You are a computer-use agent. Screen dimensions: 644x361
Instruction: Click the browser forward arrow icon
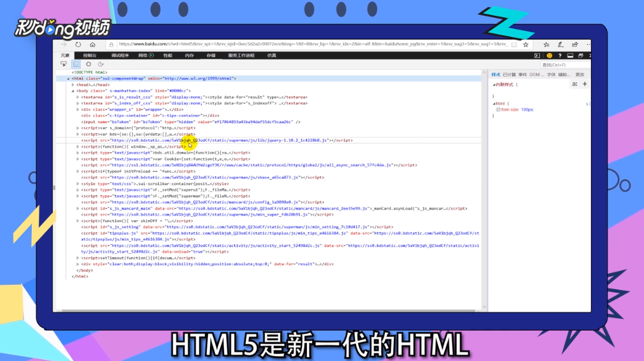point(64,44)
